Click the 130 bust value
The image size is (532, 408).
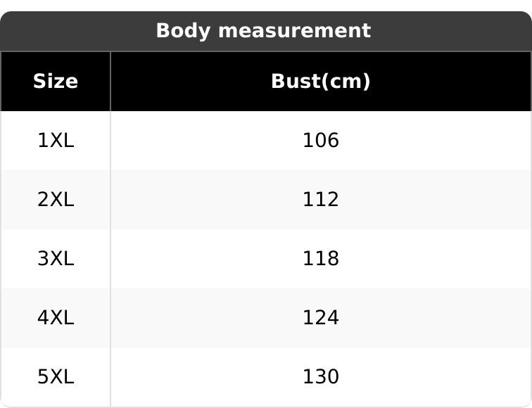pos(320,377)
